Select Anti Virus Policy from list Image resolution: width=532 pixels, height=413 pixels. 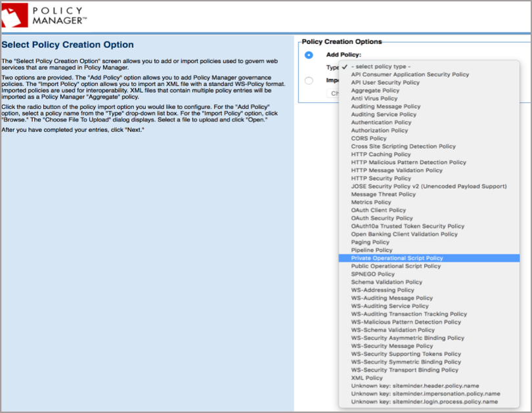pyautogui.click(x=374, y=98)
